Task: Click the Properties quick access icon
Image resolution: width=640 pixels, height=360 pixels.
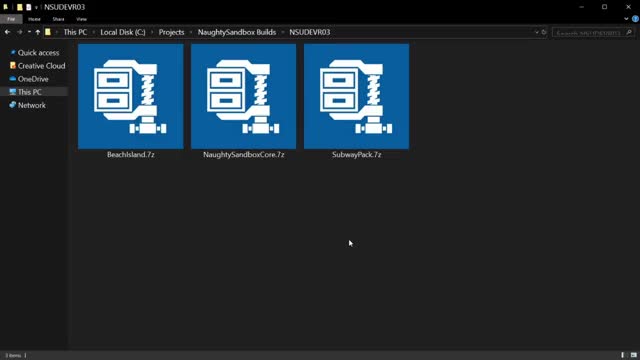Action: tap(29, 7)
